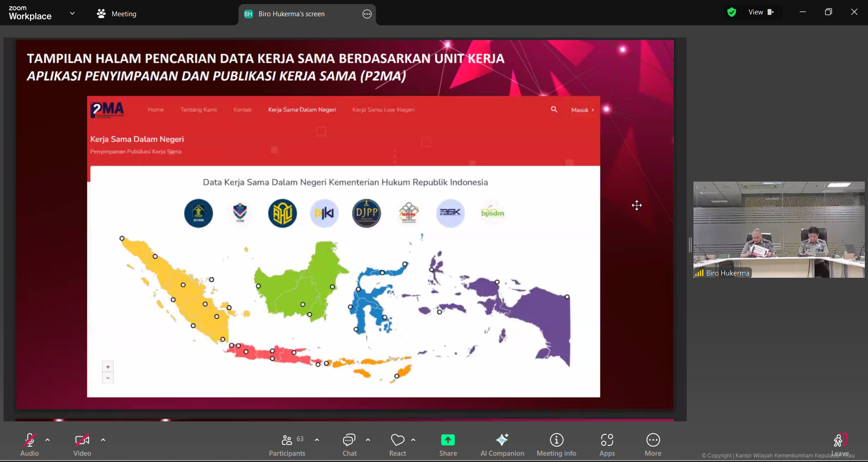This screenshot has width=868, height=462.
Task: Open screen share options on Biro Hukerma's tab
Action: tap(367, 14)
